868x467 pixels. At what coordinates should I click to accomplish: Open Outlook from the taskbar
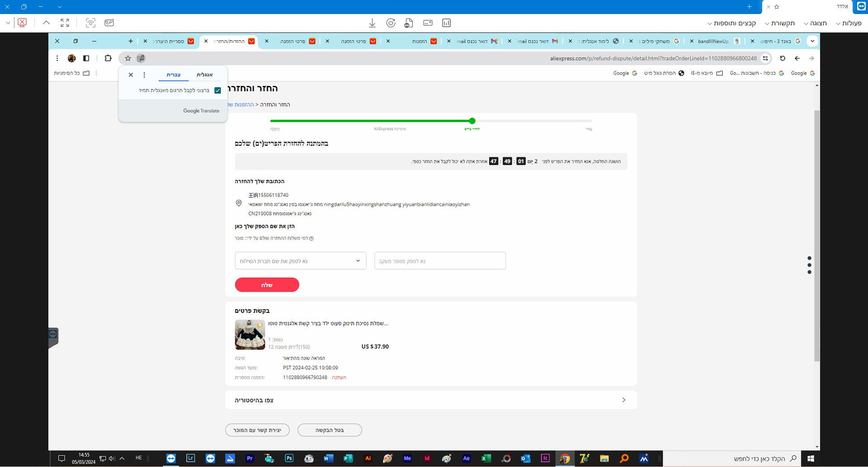525,458
